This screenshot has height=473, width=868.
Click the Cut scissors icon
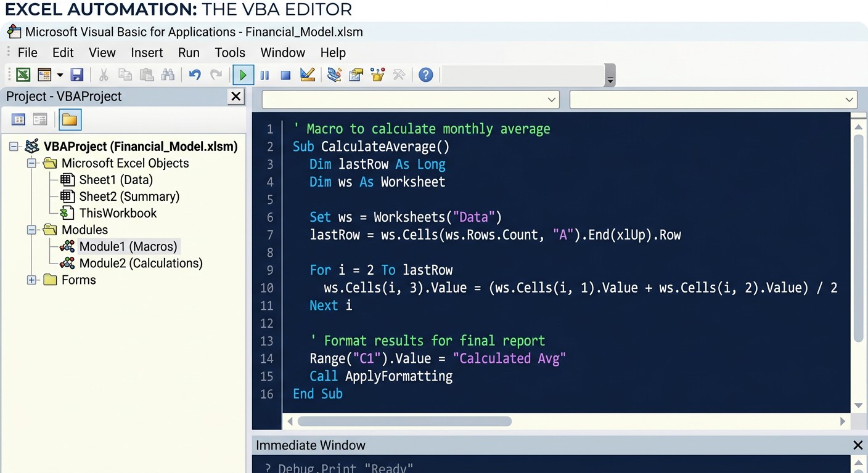pyautogui.click(x=104, y=75)
